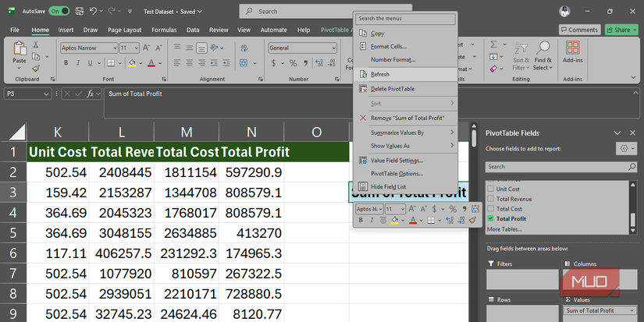The height and width of the screenshot is (322, 644).
Task: Click the Search the menus field
Action: pyautogui.click(x=405, y=19)
